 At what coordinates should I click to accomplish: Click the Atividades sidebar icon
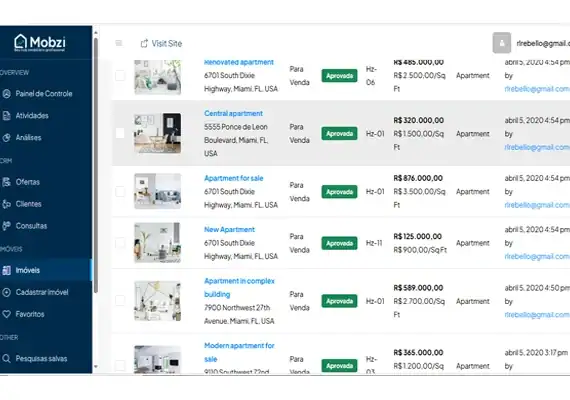(x=7, y=116)
